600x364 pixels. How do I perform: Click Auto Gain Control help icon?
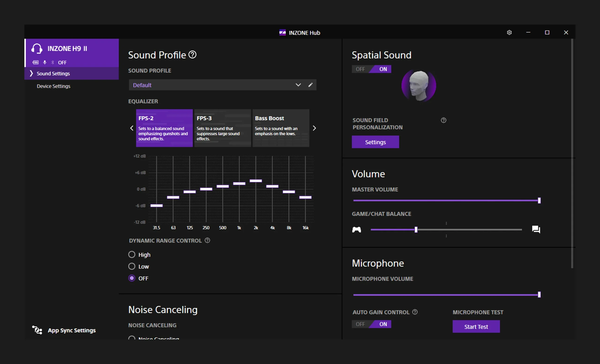(x=415, y=312)
